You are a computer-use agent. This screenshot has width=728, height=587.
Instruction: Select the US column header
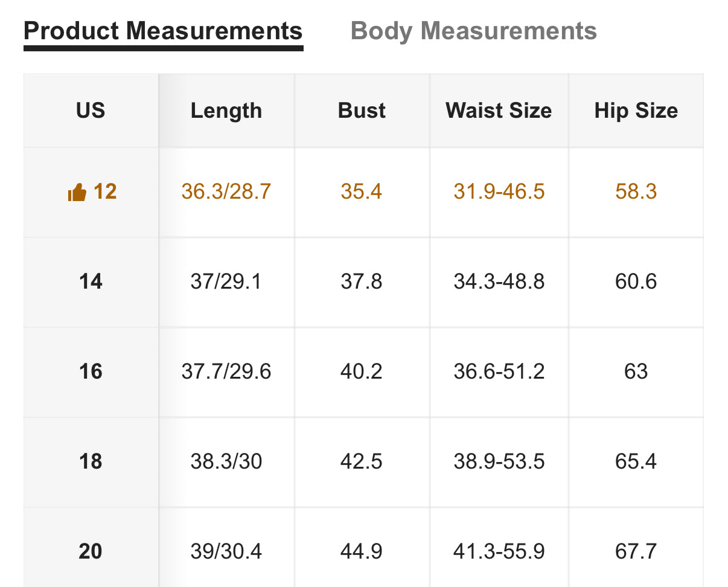point(91,111)
